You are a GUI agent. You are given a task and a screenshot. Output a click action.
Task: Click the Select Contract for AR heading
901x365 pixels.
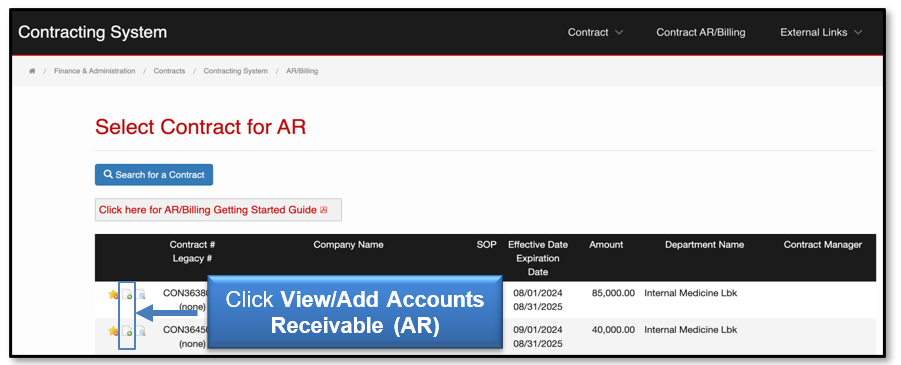click(201, 127)
